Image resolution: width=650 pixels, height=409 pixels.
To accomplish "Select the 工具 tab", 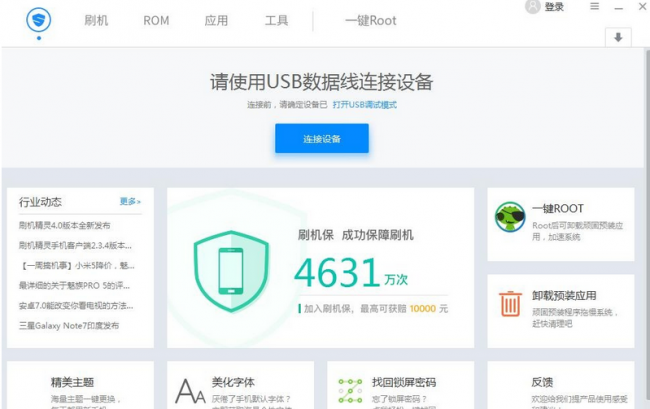I will pos(276,20).
